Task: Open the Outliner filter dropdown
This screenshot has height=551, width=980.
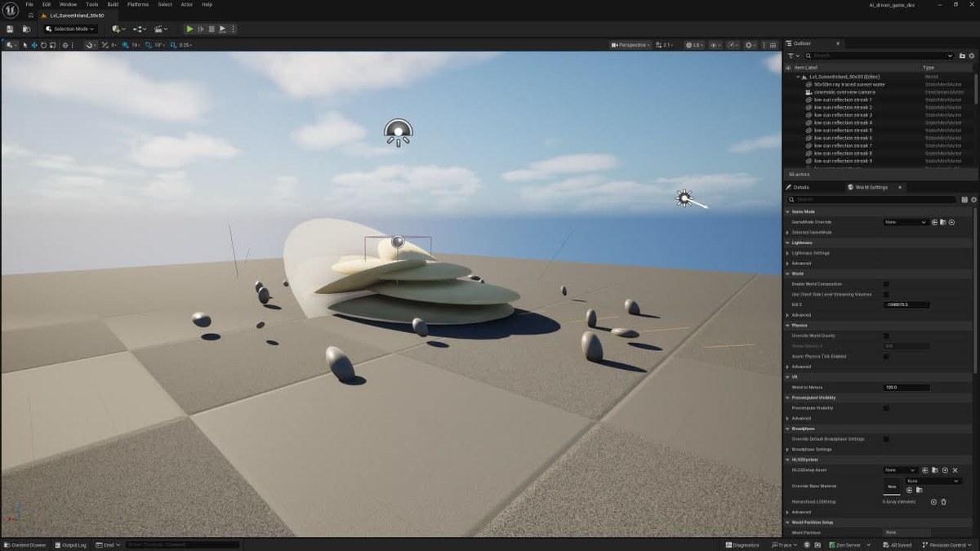Action: (792, 56)
